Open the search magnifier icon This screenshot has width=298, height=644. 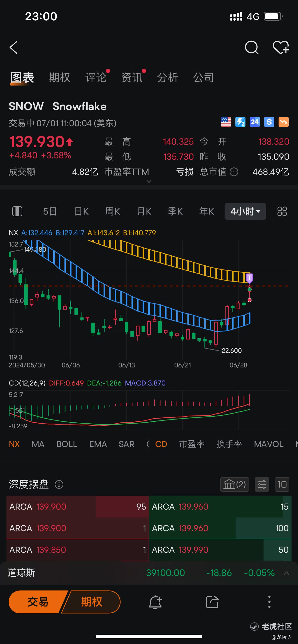[251, 47]
